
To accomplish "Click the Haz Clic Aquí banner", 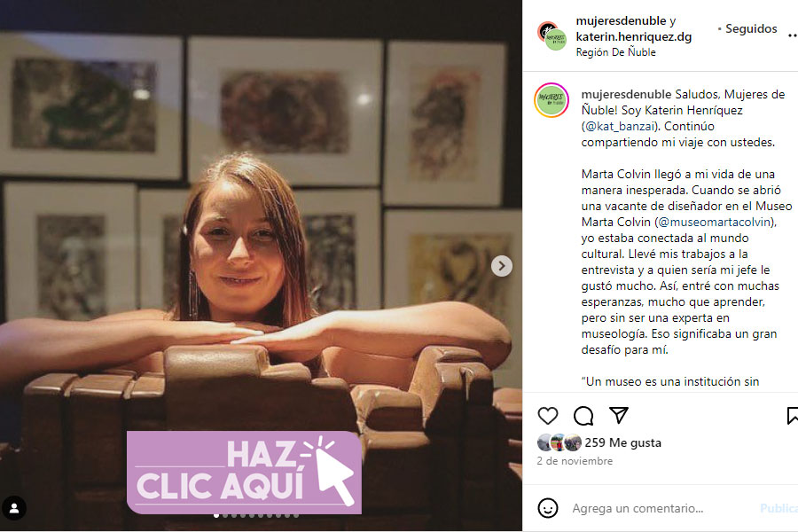I will [245, 472].
